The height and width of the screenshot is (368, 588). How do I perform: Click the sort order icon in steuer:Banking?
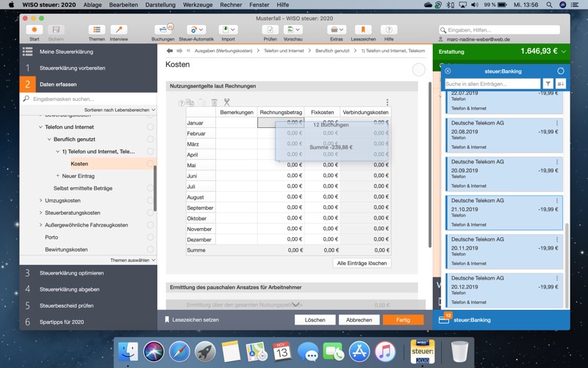coord(561,84)
